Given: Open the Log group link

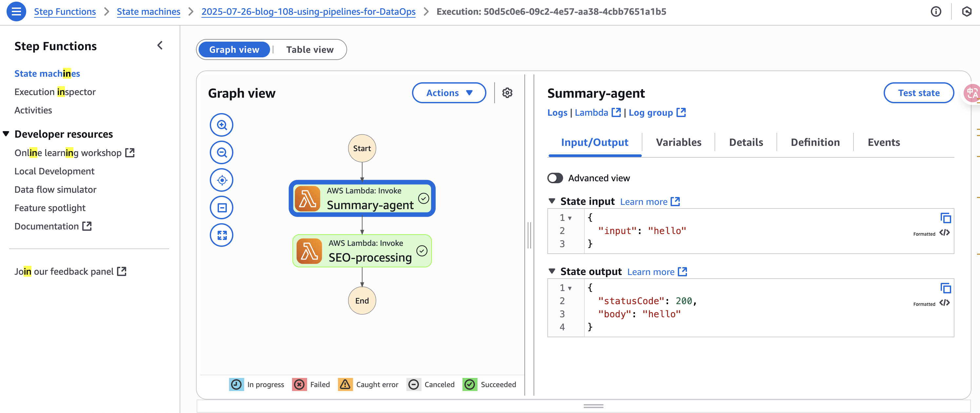Looking at the screenshot, I should pos(657,112).
